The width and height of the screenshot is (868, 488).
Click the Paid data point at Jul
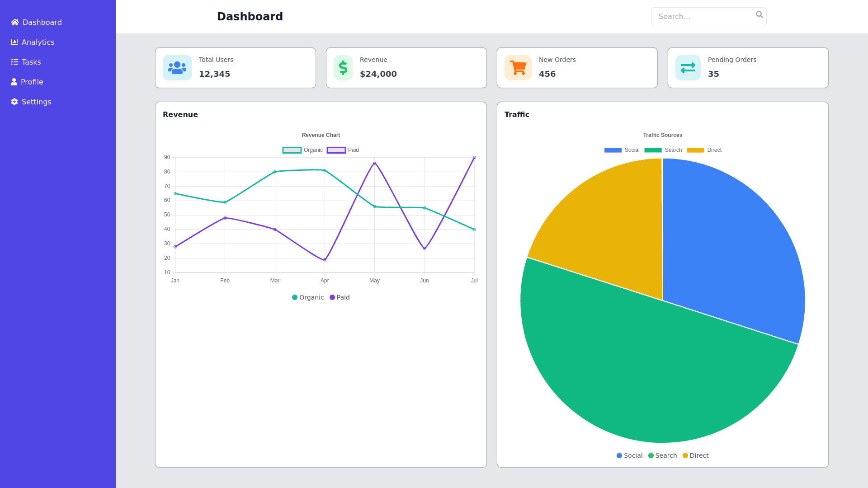click(x=474, y=158)
